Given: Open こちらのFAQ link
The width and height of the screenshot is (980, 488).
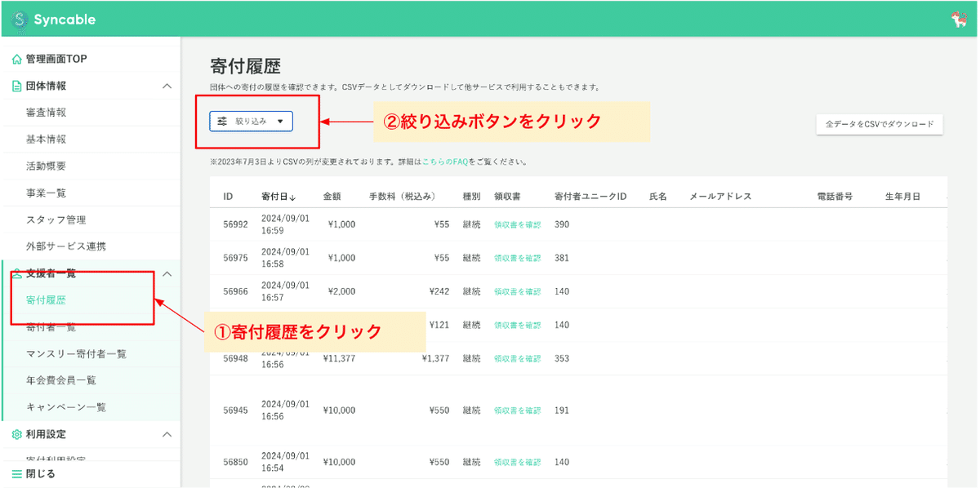Looking at the screenshot, I should (x=445, y=162).
